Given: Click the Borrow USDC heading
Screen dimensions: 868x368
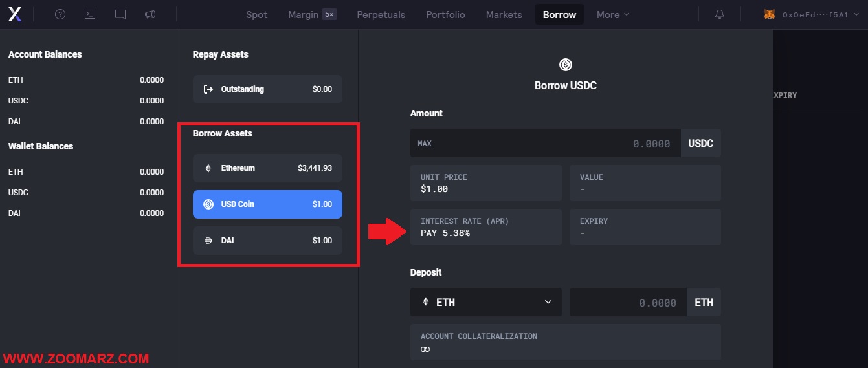Looking at the screenshot, I should coord(566,85).
